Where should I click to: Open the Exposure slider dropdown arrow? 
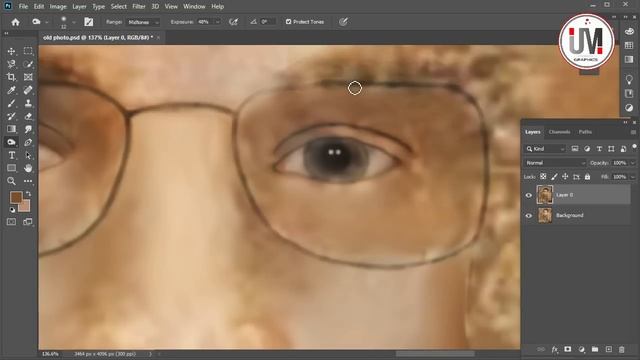click(x=218, y=22)
